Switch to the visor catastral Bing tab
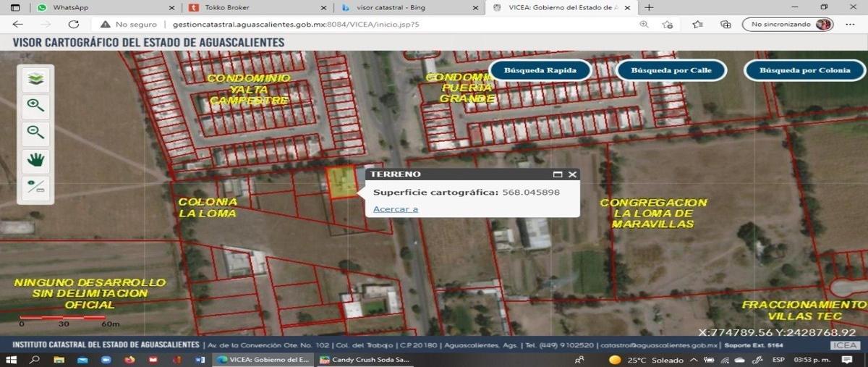 (409, 7)
